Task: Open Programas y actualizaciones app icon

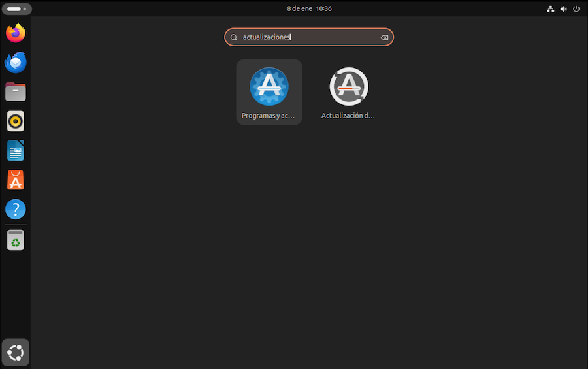Action: [x=269, y=87]
